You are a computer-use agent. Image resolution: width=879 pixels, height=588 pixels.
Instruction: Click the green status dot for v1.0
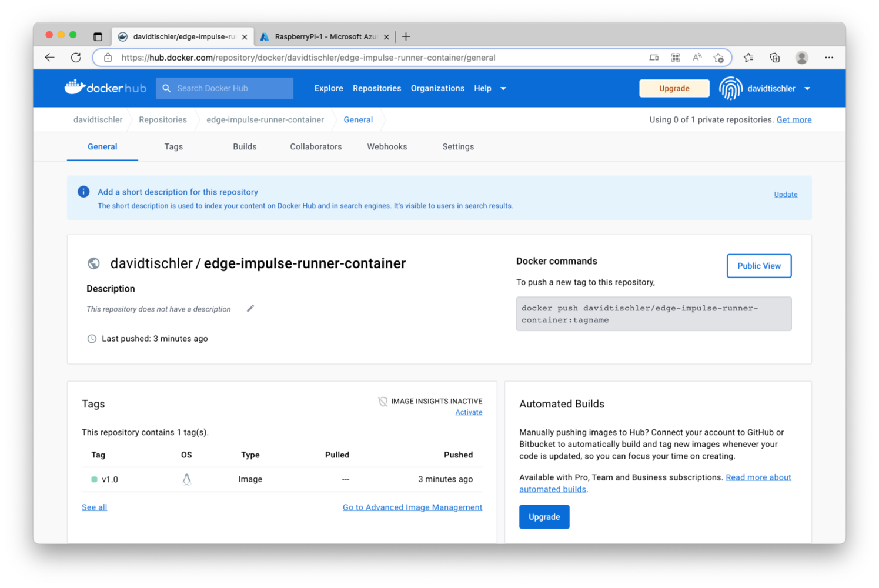pos(94,480)
